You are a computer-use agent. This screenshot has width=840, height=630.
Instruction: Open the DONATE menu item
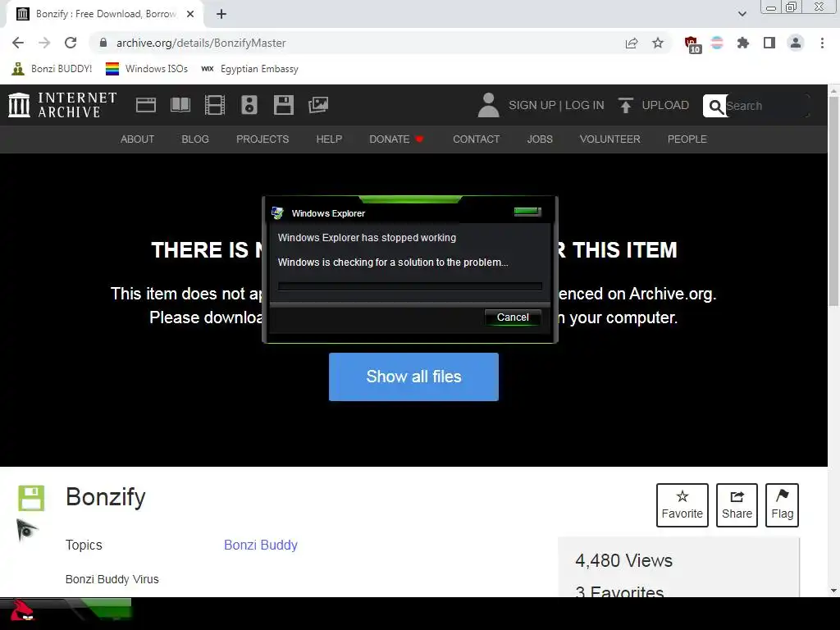pyautogui.click(x=396, y=139)
